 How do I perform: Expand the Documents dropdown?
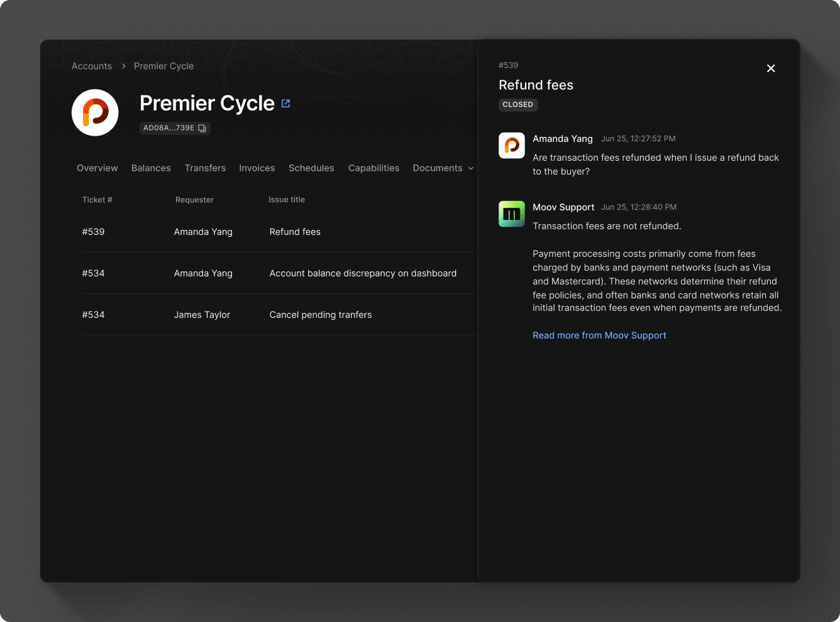443,168
